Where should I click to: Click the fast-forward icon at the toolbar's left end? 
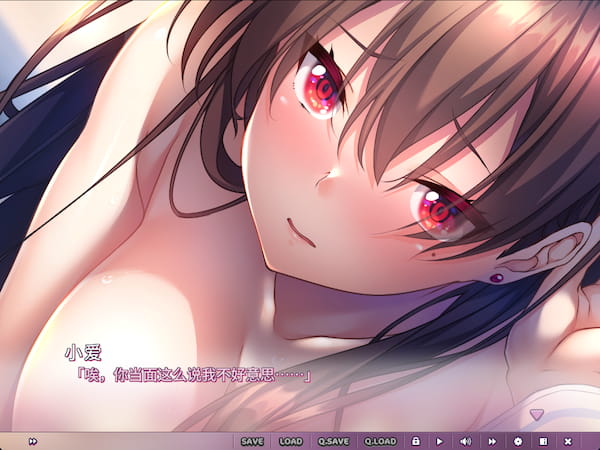click(33, 442)
